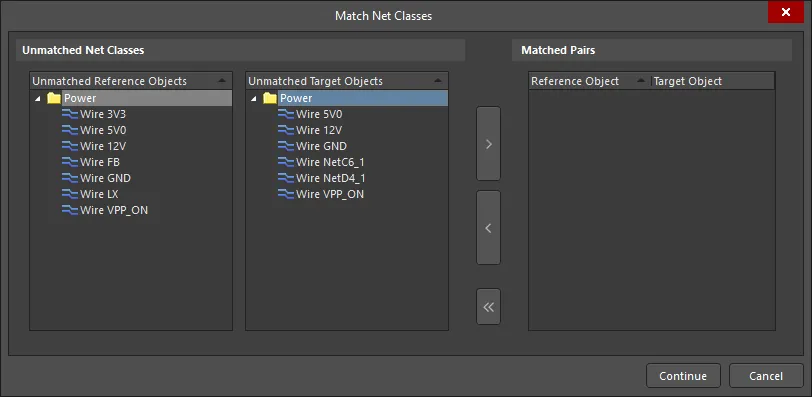Click the net icon beside target Wire 12V
The height and width of the screenshot is (397, 812).
[x=286, y=130]
